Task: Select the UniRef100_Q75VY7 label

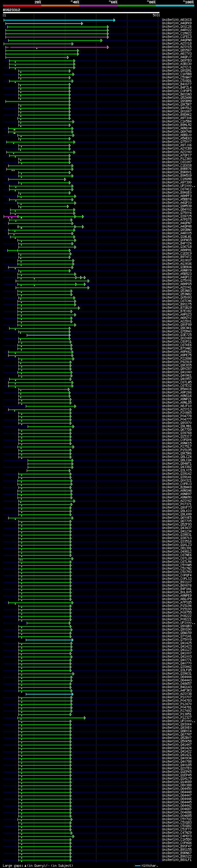Action: coord(177,142)
